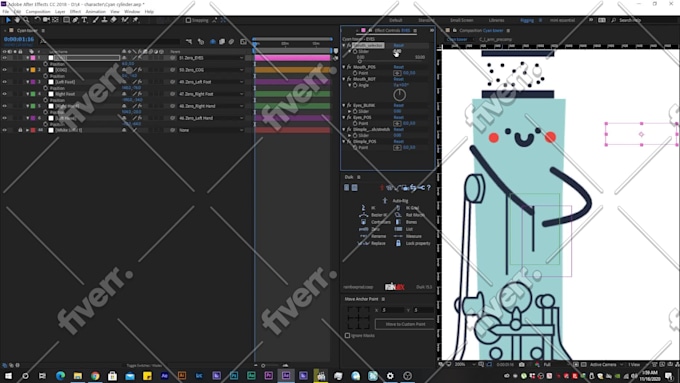The image size is (680, 383).
Task: Open the Animation menu
Action: (95, 12)
